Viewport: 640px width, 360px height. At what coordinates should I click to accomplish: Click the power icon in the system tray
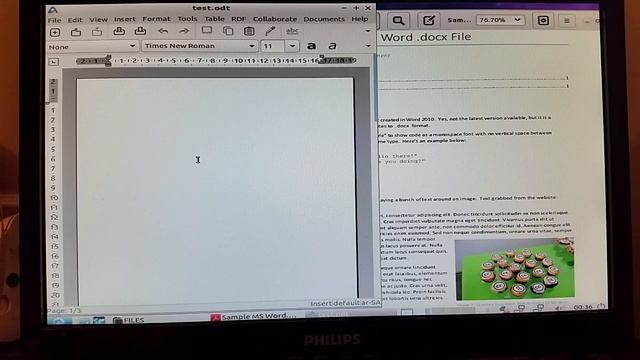click(601, 306)
